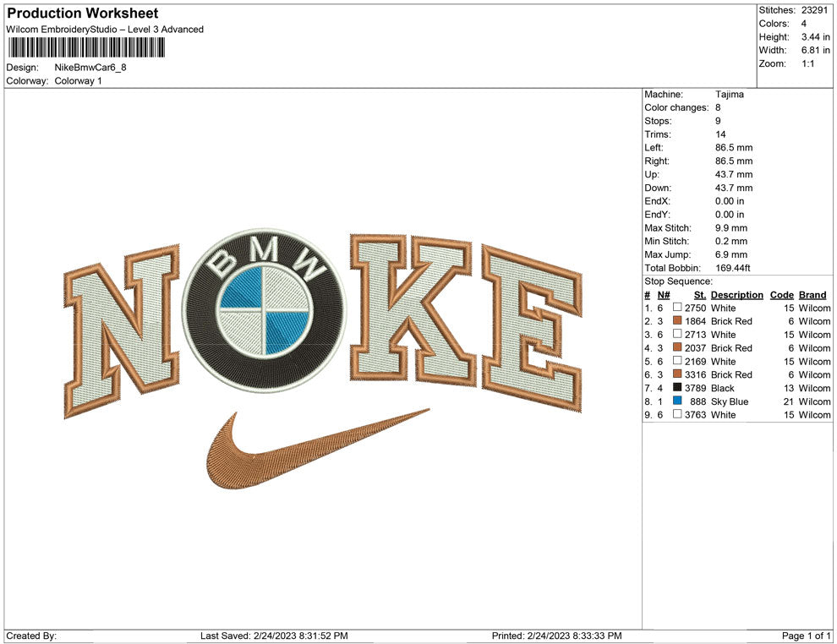Screen dimensions: 837x644
Task: Select the 'Production Worksheet' heading
Action: pyautogui.click(x=83, y=14)
